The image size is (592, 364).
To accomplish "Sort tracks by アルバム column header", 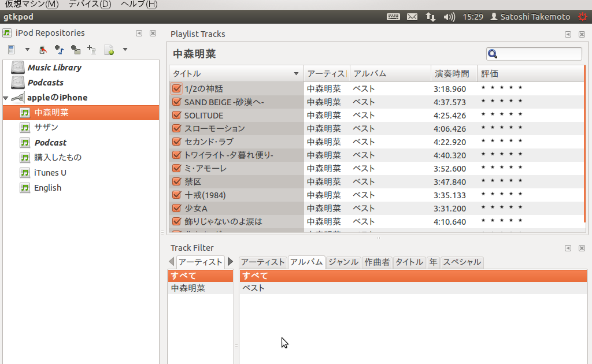I will 390,73.
